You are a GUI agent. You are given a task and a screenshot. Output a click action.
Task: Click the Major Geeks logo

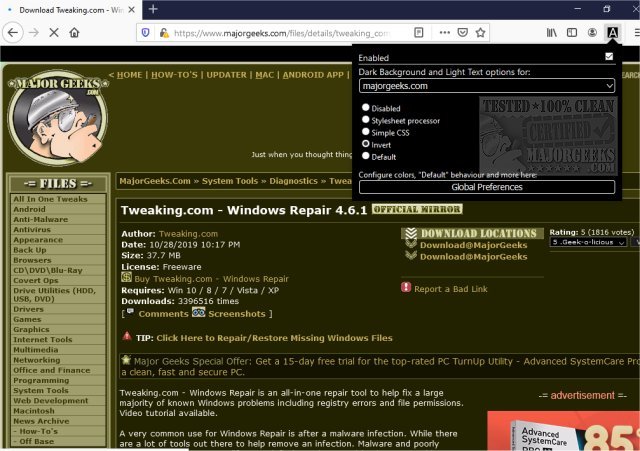(58, 118)
